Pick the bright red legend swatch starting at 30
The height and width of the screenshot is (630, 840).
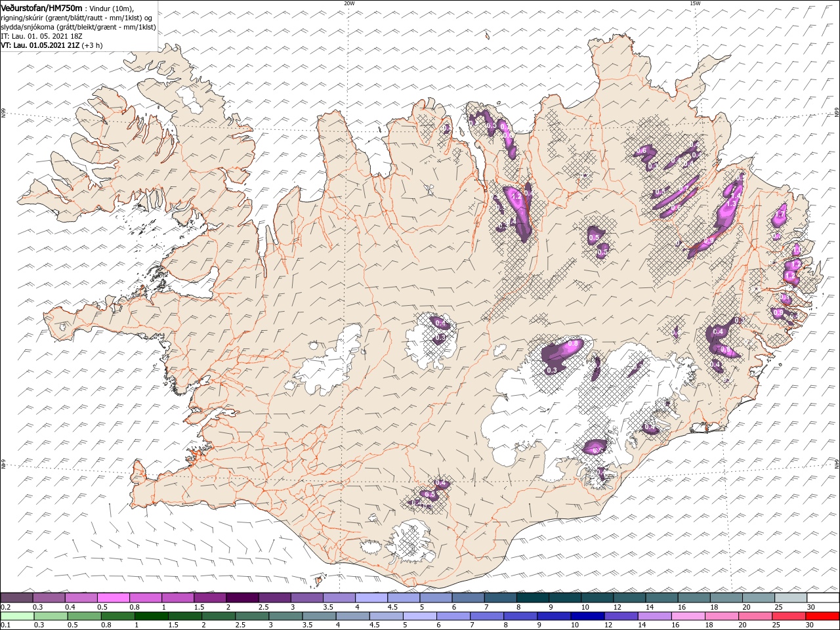click(x=822, y=616)
